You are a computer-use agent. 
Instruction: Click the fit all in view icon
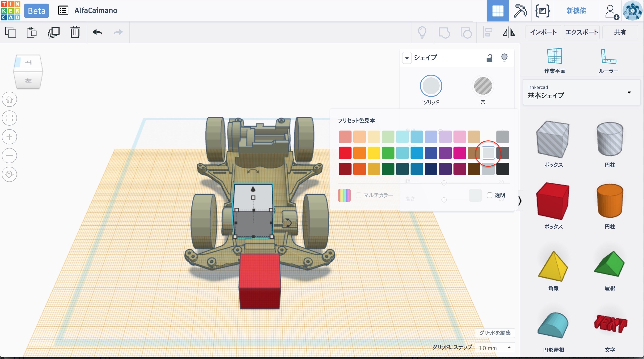click(9, 118)
